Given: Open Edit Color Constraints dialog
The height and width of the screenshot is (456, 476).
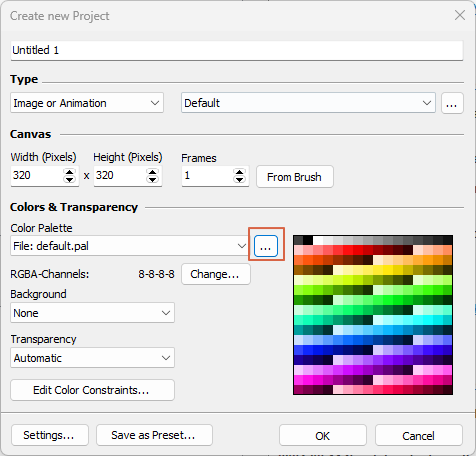Looking at the screenshot, I should 92,390.
